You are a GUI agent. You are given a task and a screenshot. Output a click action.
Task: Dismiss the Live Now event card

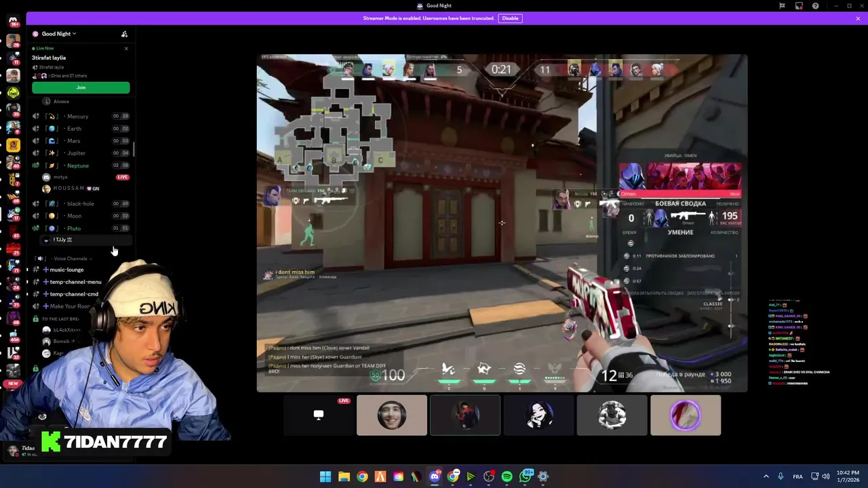click(x=125, y=48)
